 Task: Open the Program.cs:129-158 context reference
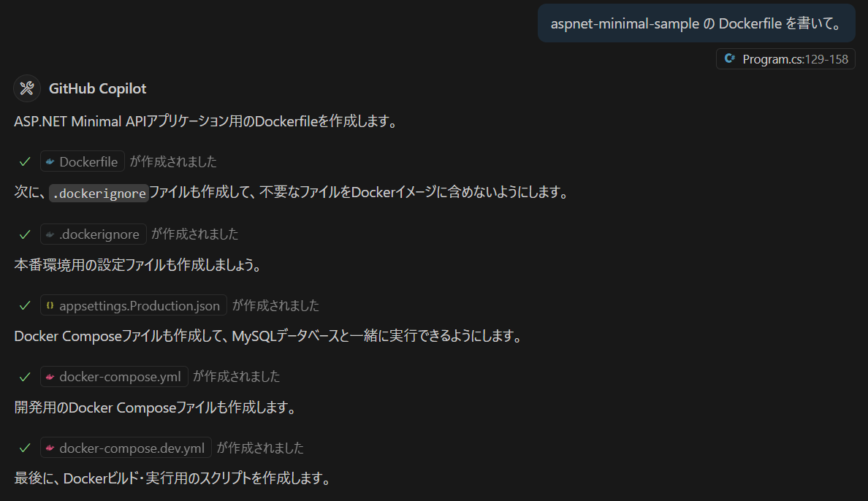795,59
